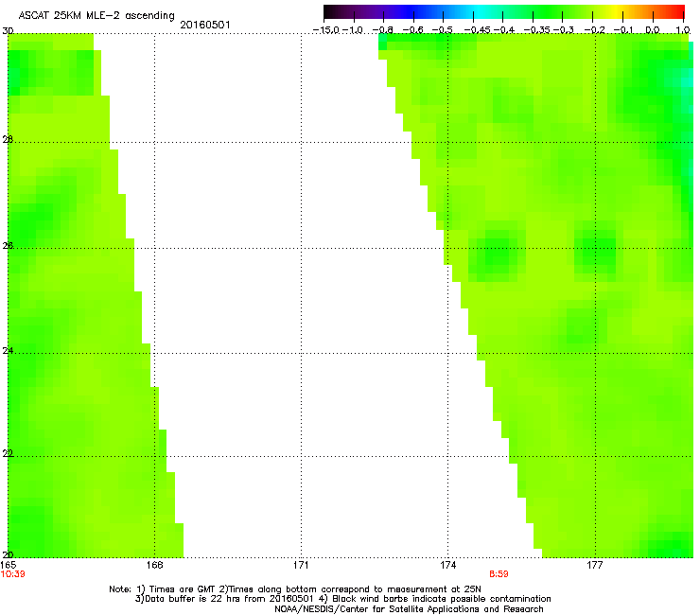
Task: Select the longitude label 177
Action: [x=595, y=565]
